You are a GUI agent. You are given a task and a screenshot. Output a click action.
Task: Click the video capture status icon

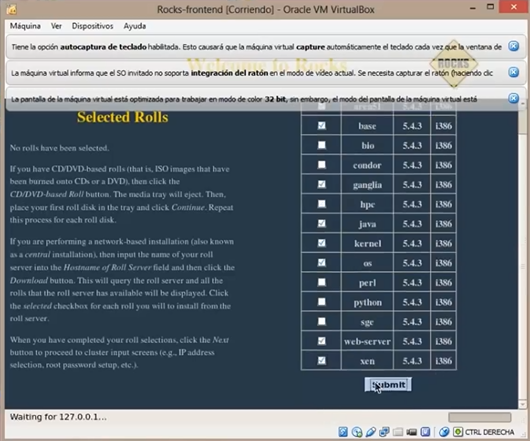[x=411, y=432]
